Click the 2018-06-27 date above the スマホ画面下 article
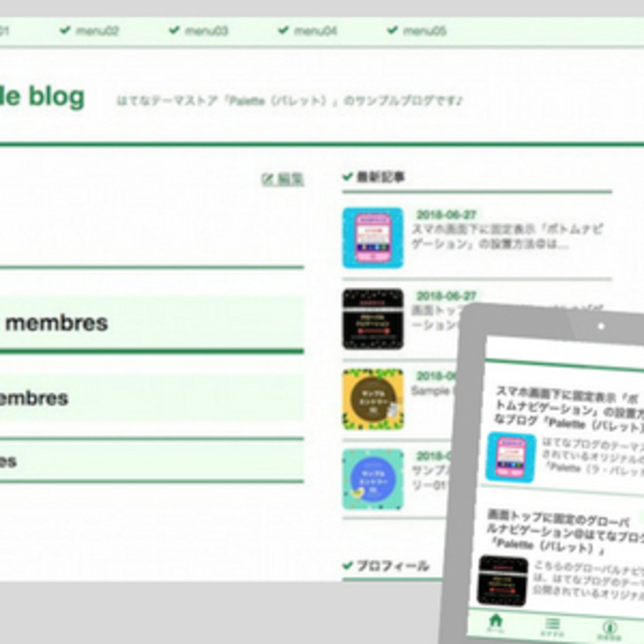Image resolution: width=644 pixels, height=644 pixels. point(446,215)
